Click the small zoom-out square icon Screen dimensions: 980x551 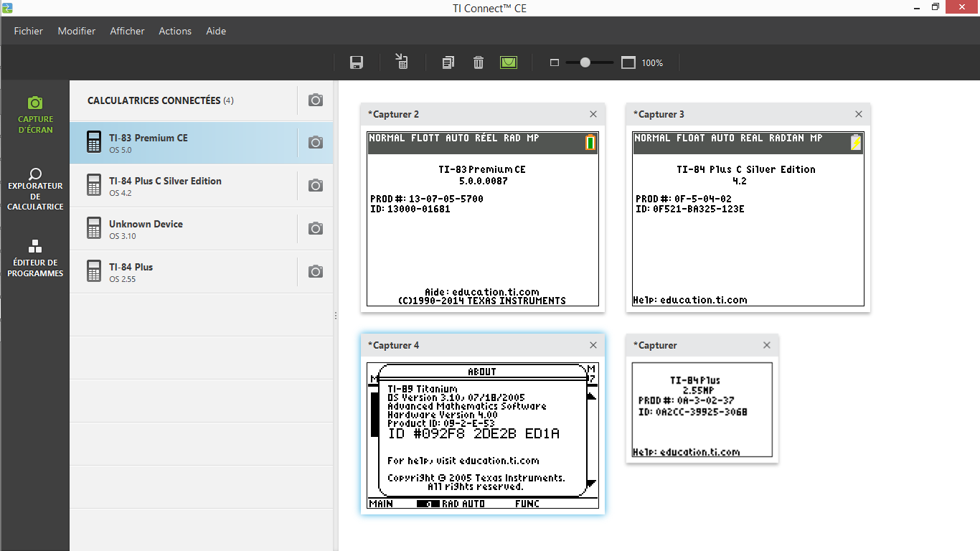tap(554, 62)
